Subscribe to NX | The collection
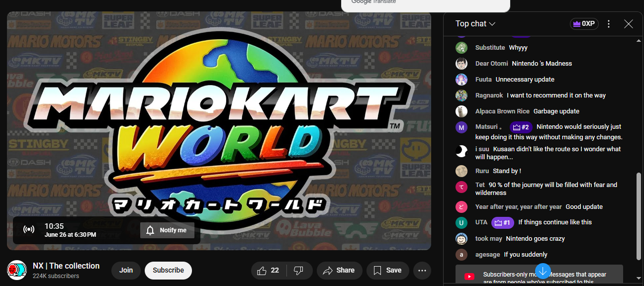644x286 pixels. point(168,271)
